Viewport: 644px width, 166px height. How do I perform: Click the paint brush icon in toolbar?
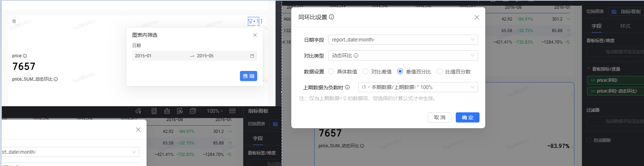point(167,111)
